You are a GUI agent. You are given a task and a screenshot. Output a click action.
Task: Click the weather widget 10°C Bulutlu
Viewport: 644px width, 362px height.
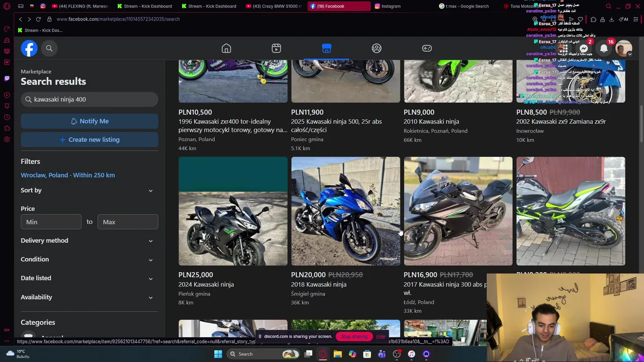[x=19, y=354]
